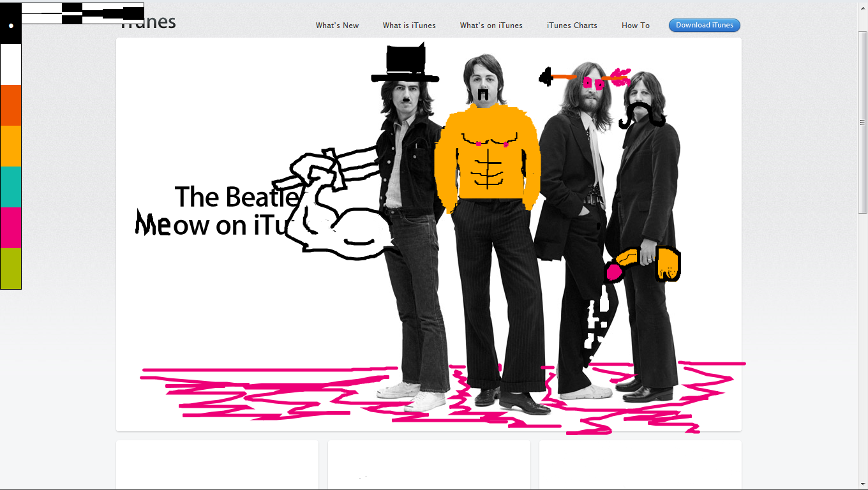Image resolution: width=868 pixels, height=490 pixels.
Task: Select the second-thickest brush stroke size
Action: pyautogui.click(x=114, y=13)
